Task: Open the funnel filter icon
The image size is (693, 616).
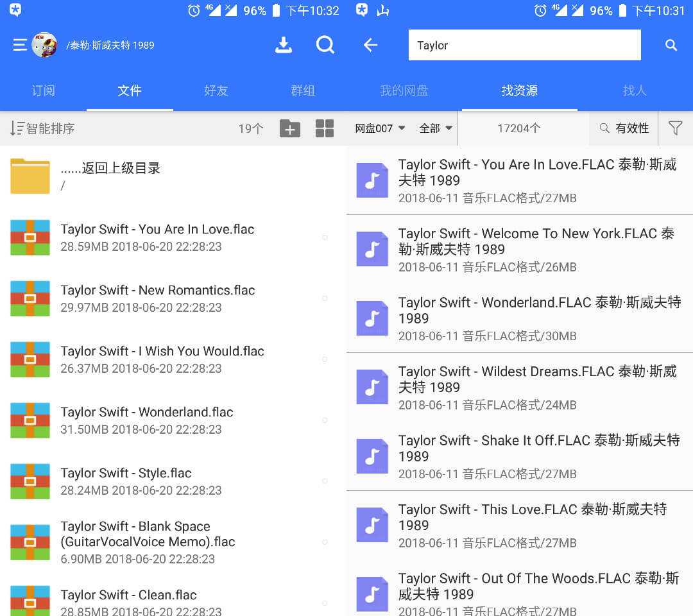Action: [x=675, y=128]
